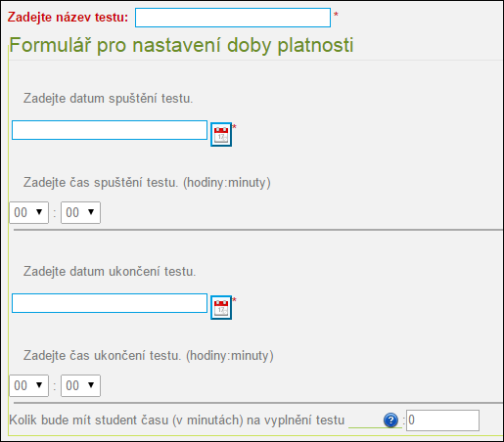Click the blue question mark help icon
The image size is (504, 442).
click(x=390, y=420)
